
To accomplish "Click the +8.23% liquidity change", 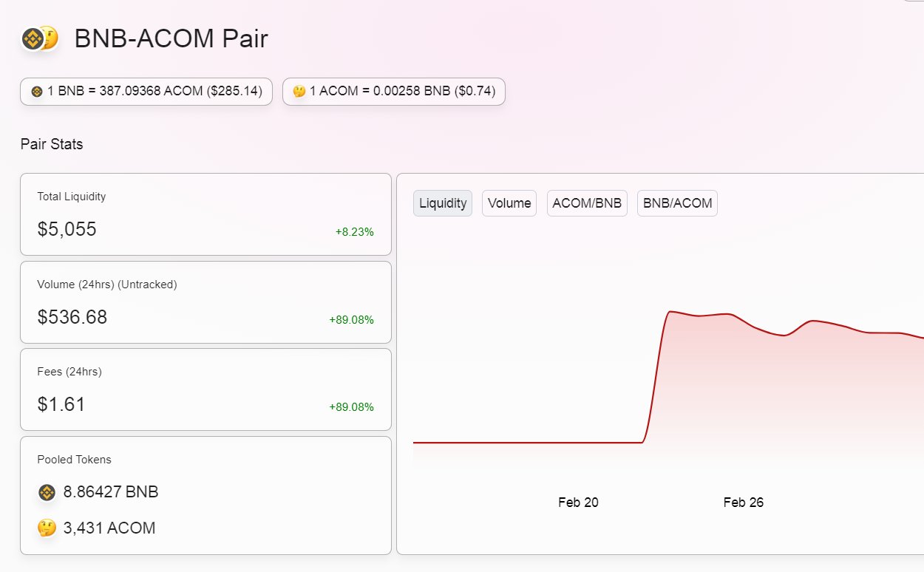I will 355,232.
